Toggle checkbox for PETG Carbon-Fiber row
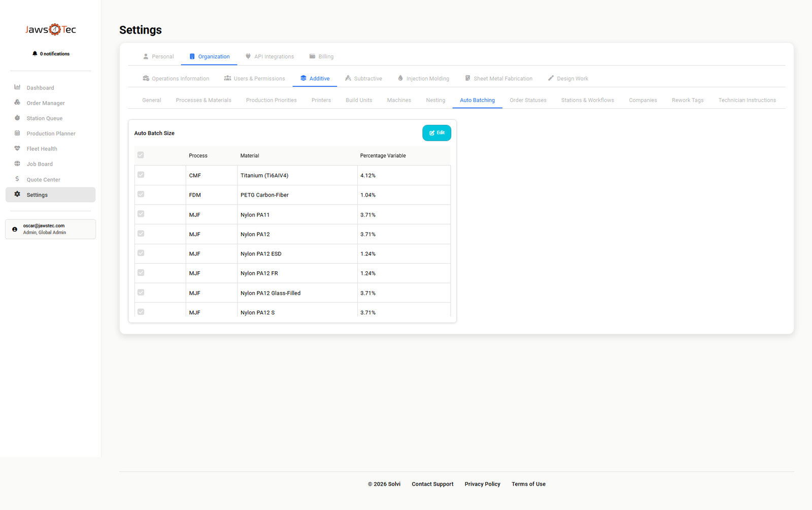This screenshot has height=510, width=812. point(141,194)
